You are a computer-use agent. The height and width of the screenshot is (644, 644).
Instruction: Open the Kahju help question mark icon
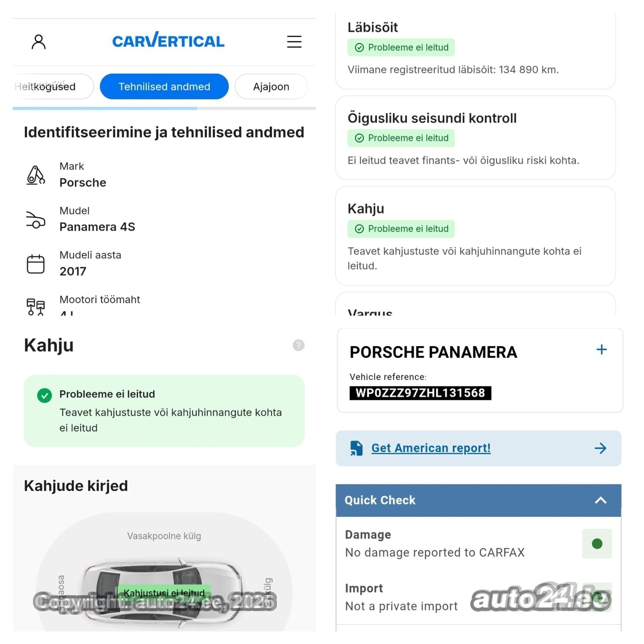[x=298, y=345]
